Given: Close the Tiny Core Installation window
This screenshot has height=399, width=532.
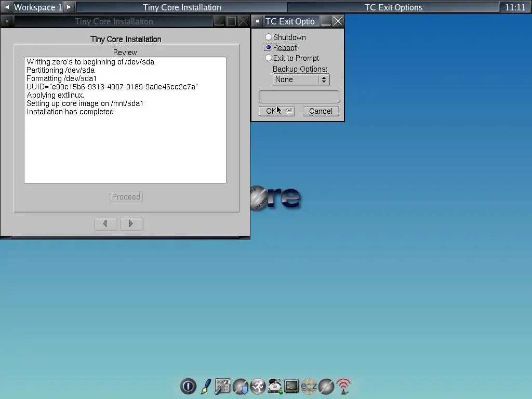Looking at the screenshot, I should tap(243, 21).
